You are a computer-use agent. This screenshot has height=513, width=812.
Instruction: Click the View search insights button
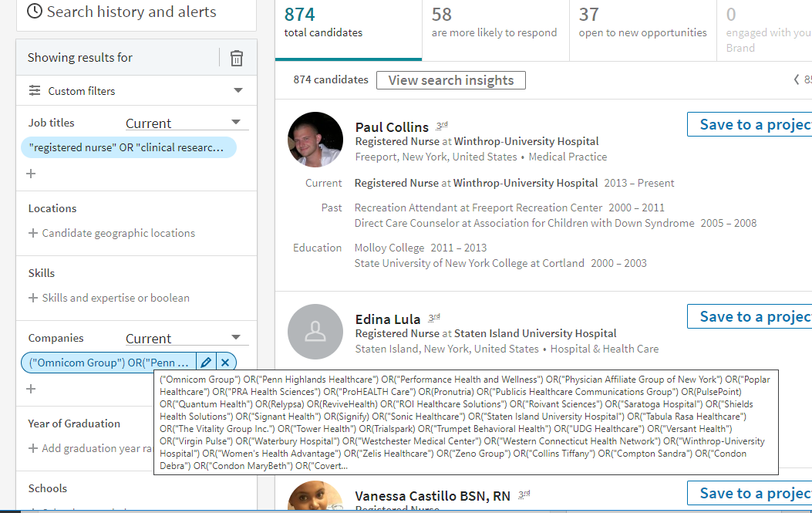point(450,80)
